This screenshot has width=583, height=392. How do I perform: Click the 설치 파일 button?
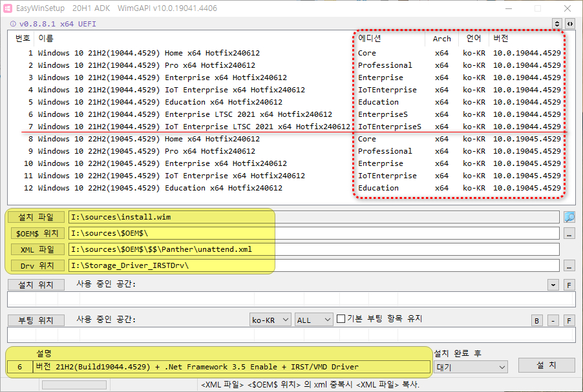(36, 217)
